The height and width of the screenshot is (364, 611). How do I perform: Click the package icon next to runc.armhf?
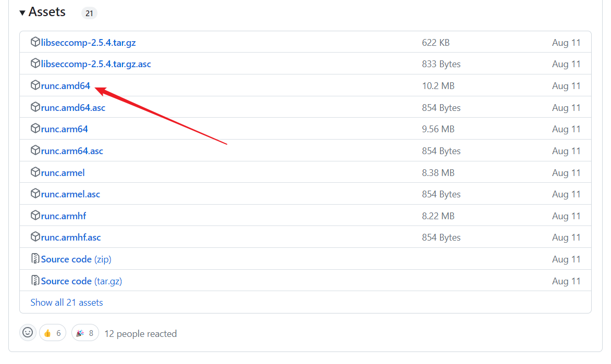tap(35, 215)
